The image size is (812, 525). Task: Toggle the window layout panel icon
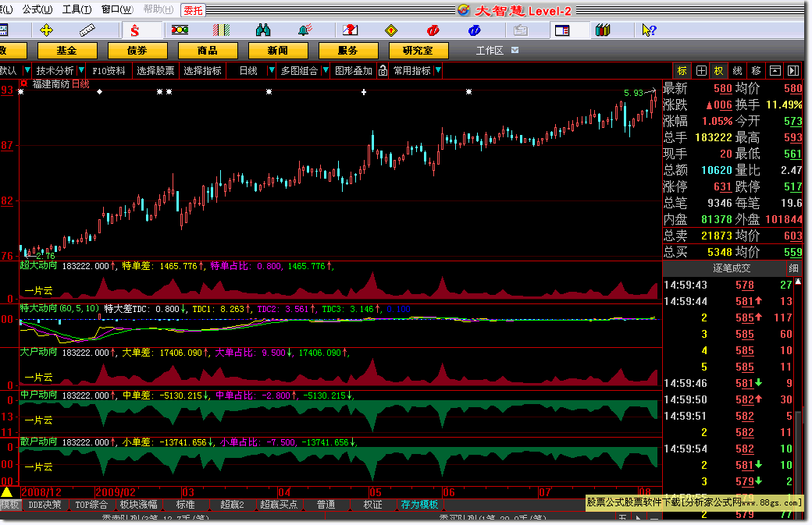tap(562, 30)
